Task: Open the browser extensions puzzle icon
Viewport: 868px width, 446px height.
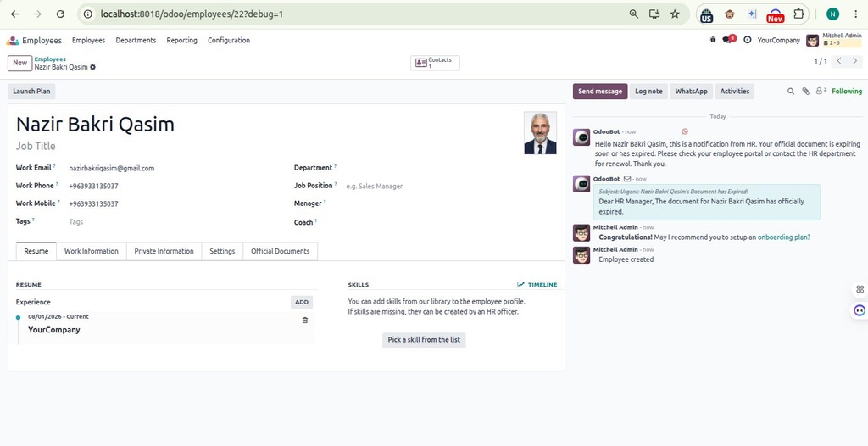Action: click(798, 14)
